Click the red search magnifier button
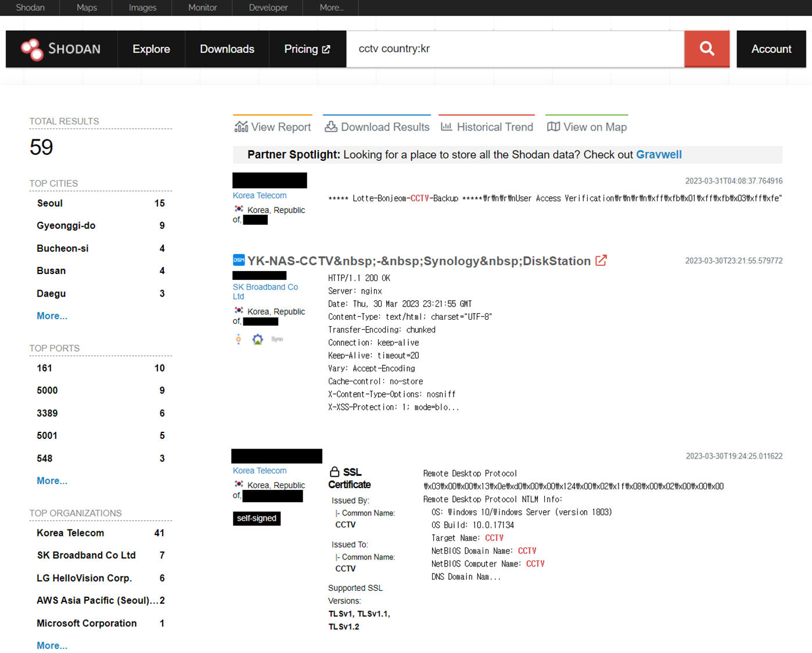Image resolution: width=812 pixels, height=653 pixels. tap(707, 49)
